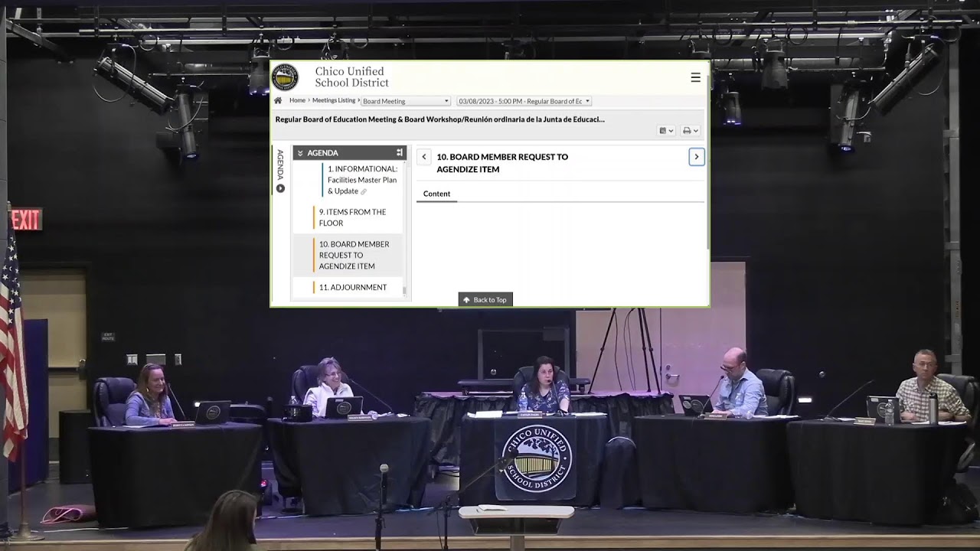
Task: Click the Back to Top button
Action: 485,300
